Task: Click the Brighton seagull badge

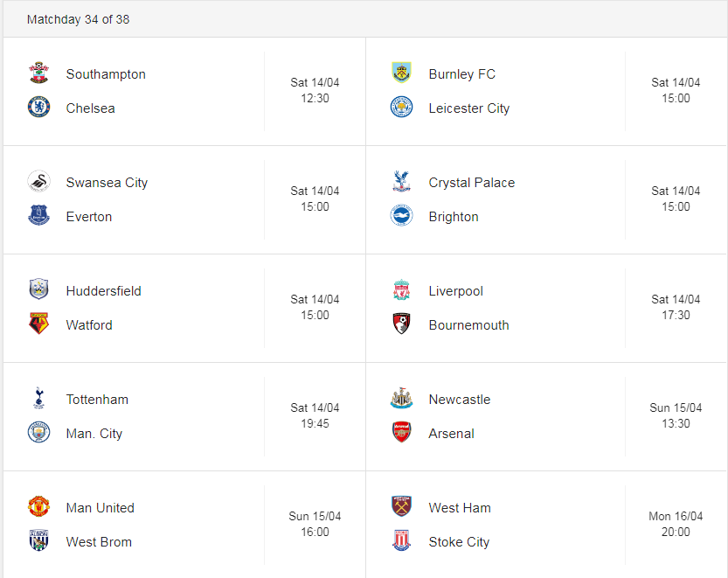Action: coord(402,215)
